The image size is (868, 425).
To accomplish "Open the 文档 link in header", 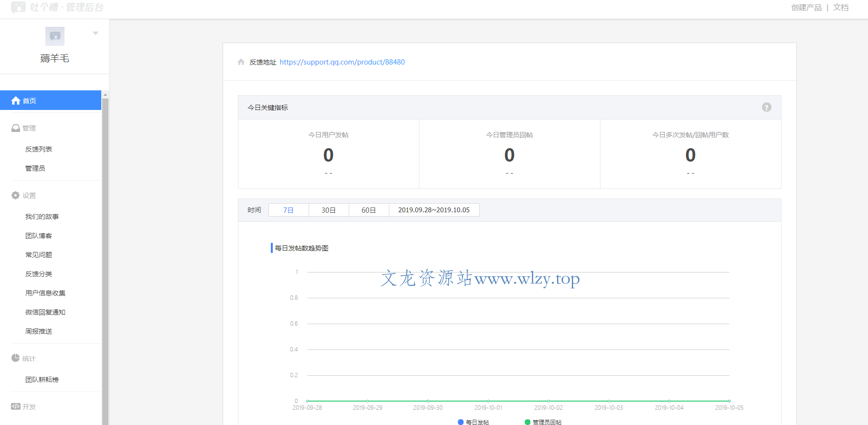I will pos(841,8).
